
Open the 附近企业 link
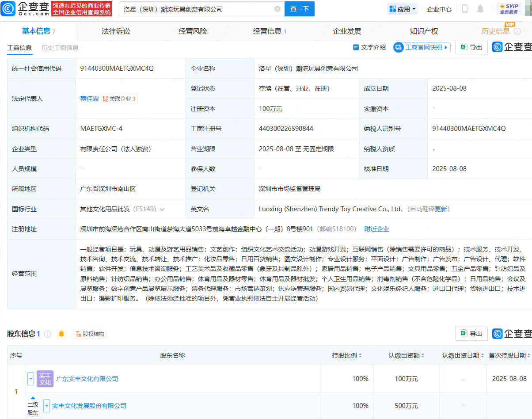click(376, 229)
